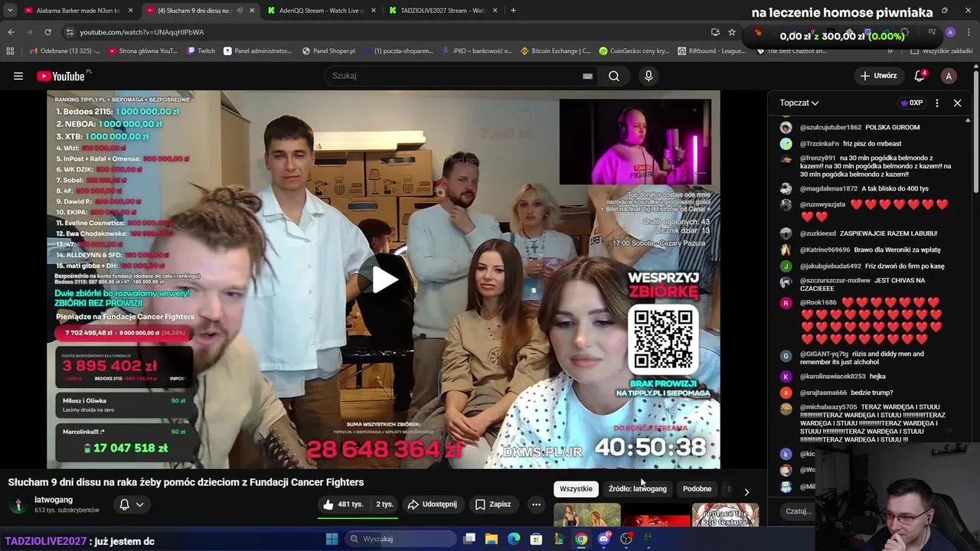Go to the YouTube home logo
The image size is (980, 551).
tap(60, 76)
